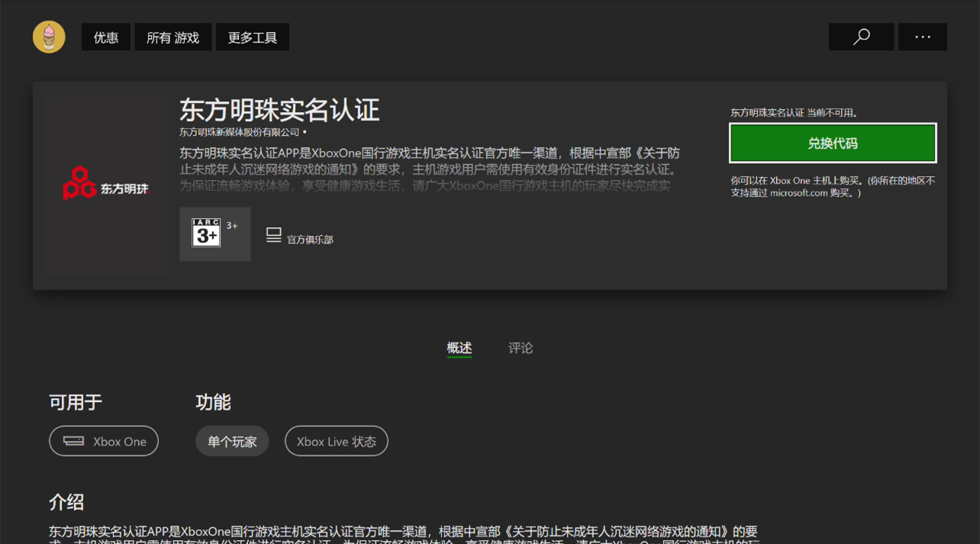Open the user profile avatar
Screen dimensions: 980x544
pyautogui.click(x=49, y=37)
